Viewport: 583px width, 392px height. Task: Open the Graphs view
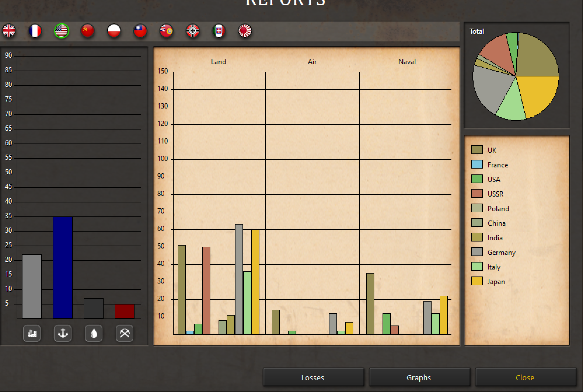419,377
